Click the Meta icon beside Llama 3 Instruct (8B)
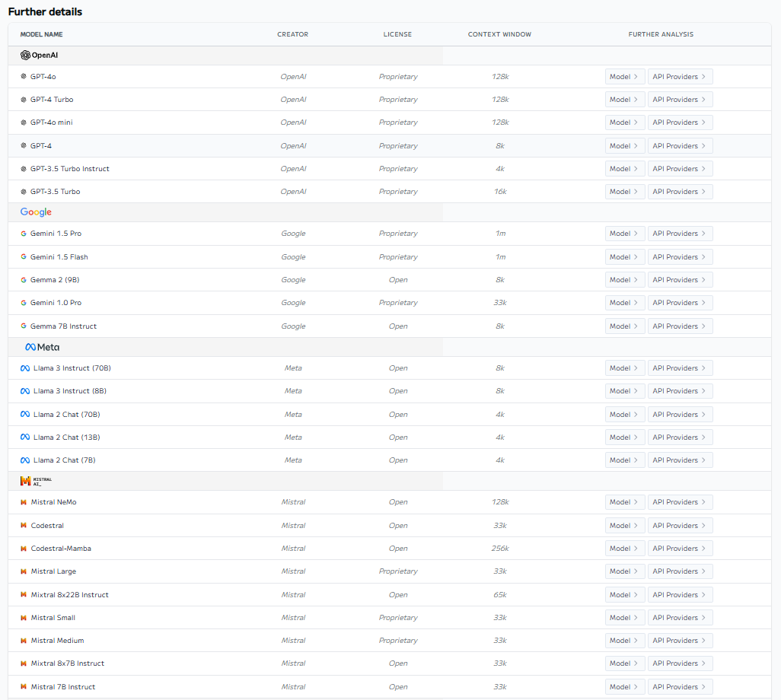The width and height of the screenshot is (781, 700). coord(25,391)
